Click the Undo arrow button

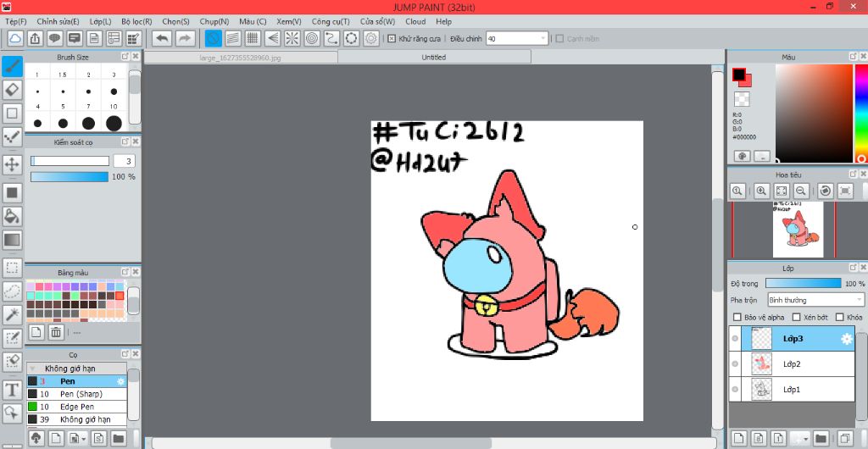(x=162, y=38)
